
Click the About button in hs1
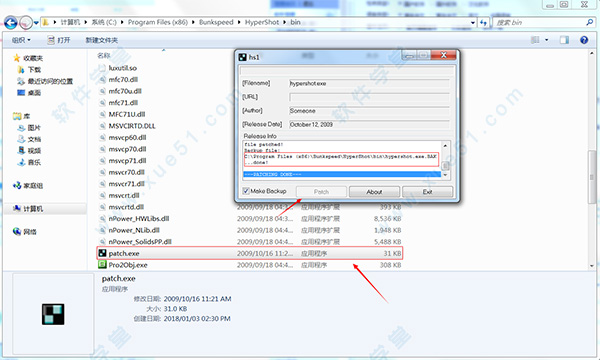(x=374, y=192)
